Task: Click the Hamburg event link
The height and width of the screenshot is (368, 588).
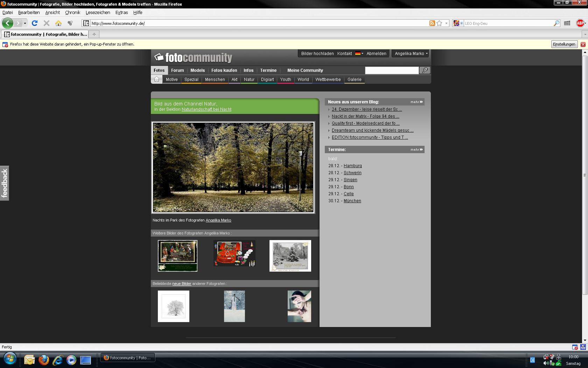Action: [353, 166]
